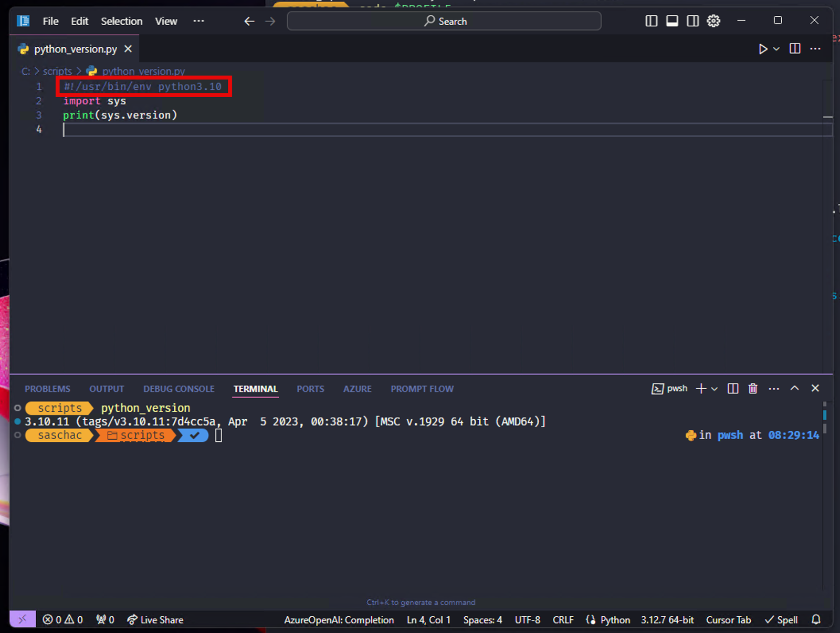Click the C: breadcrumb segment
The image size is (840, 633).
click(26, 71)
